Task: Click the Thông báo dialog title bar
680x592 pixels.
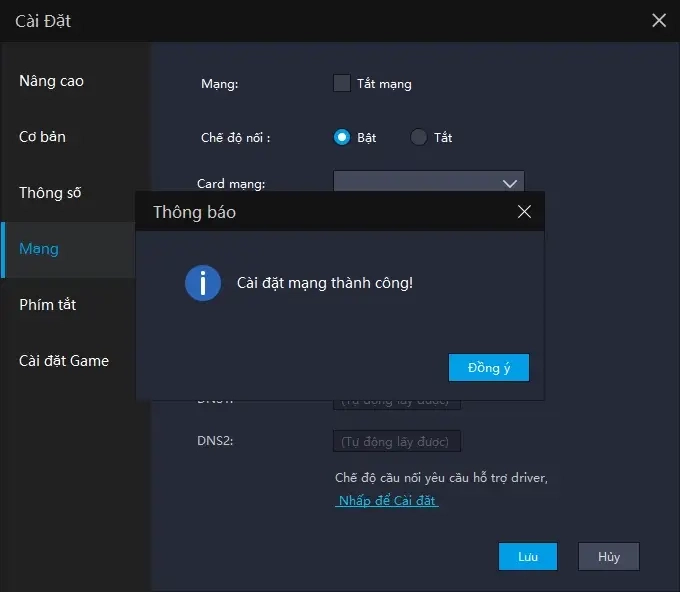Action: pos(320,212)
